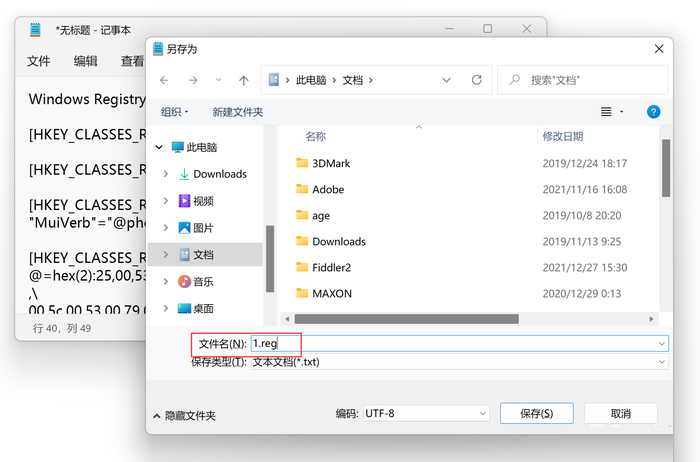Click the Forward arrow in Save As dialog

(x=193, y=80)
